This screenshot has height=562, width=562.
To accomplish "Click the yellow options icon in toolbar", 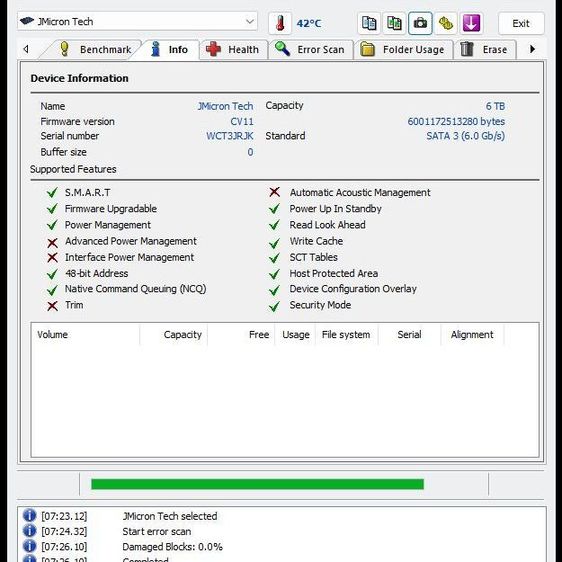I will pyautogui.click(x=446, y=23).
